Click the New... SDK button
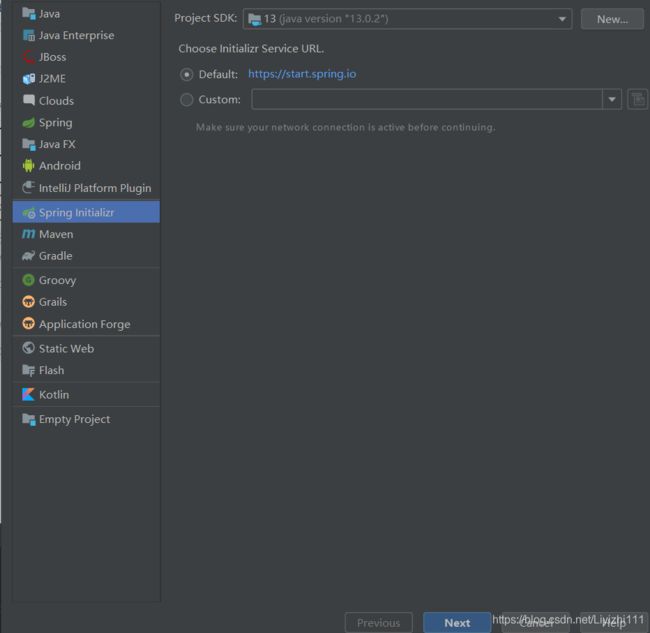650x633 pixels. click(612, 19)
